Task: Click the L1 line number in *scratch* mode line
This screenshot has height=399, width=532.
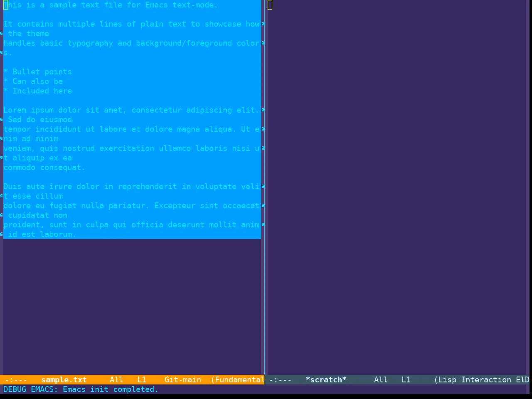Action: (x=406, y=379)
